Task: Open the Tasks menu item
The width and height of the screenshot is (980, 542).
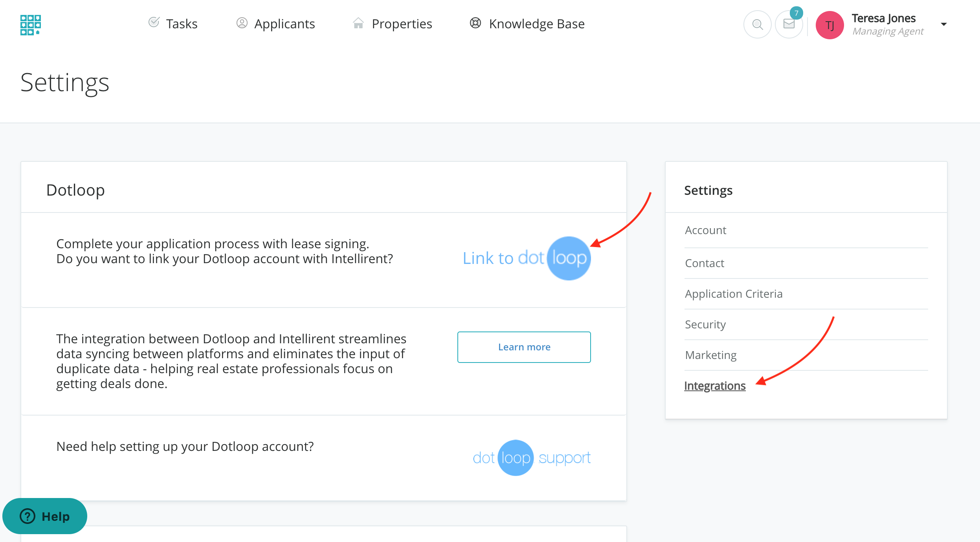Action: click(x=182, y=24)
